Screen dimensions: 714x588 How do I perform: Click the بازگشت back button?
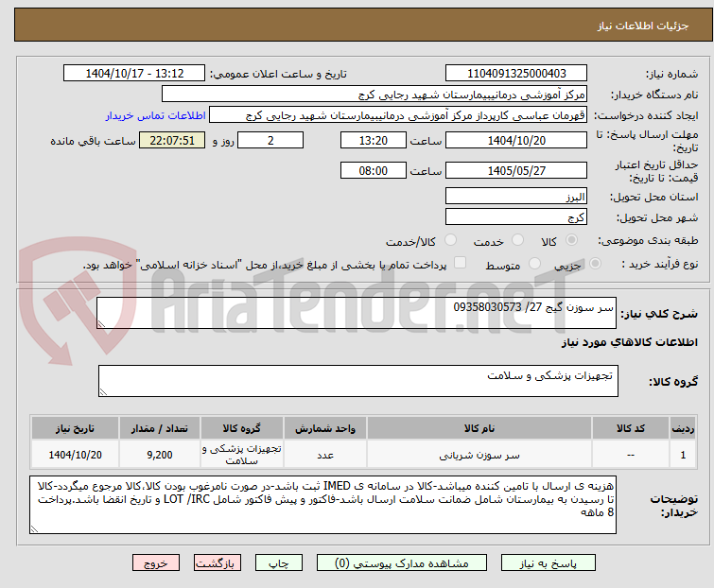tap(218, 563)
